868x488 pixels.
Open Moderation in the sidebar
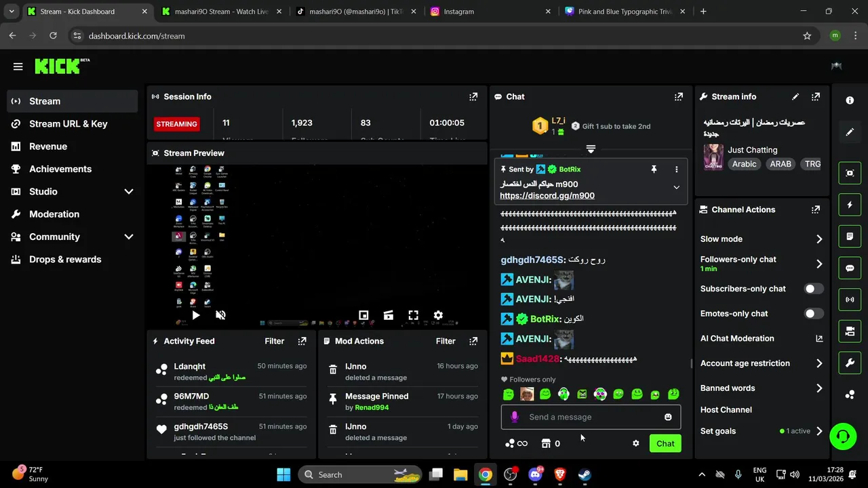tap(73, 214)
